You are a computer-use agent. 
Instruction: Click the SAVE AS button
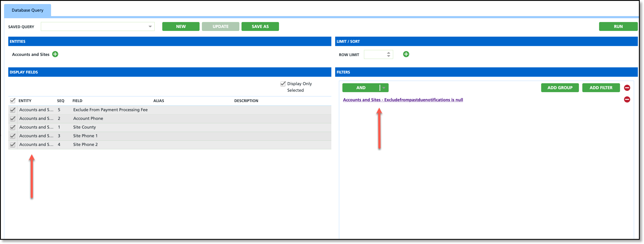(260, 26)
